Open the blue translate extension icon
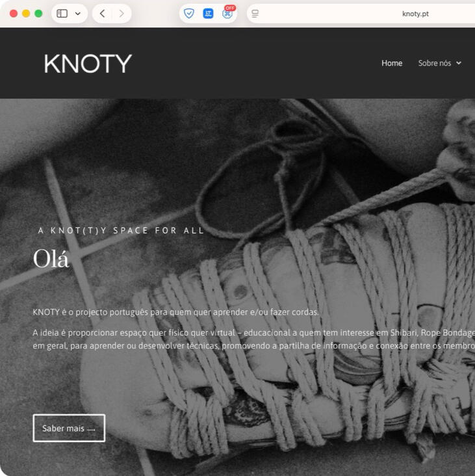The image size is (475, 476). pyautogui.click(x=208, y=14)
